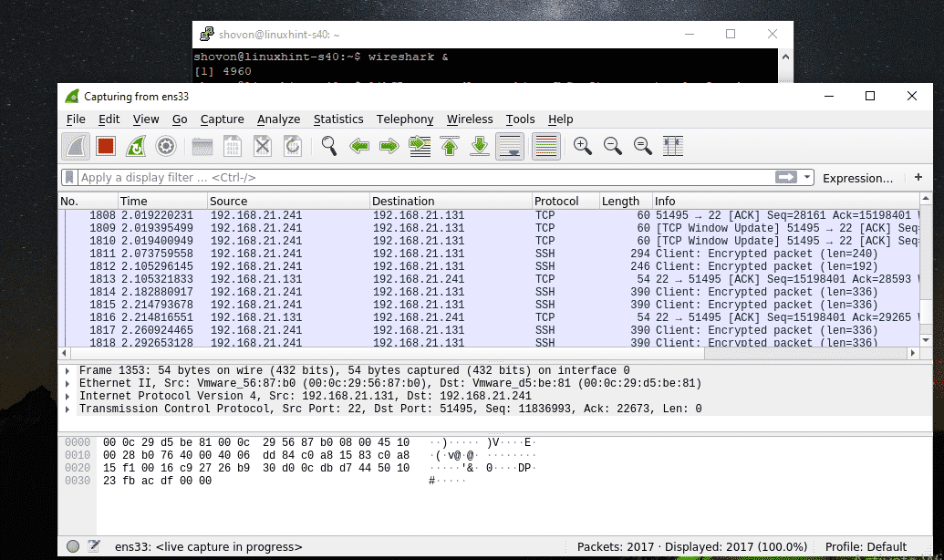Restart the current capture
This screenshot has height=560, width=944.
tap(135, 146)
